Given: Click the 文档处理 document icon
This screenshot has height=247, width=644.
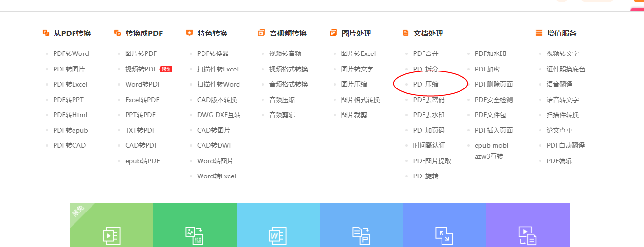Looking at the screenshot, I should 405,33.
